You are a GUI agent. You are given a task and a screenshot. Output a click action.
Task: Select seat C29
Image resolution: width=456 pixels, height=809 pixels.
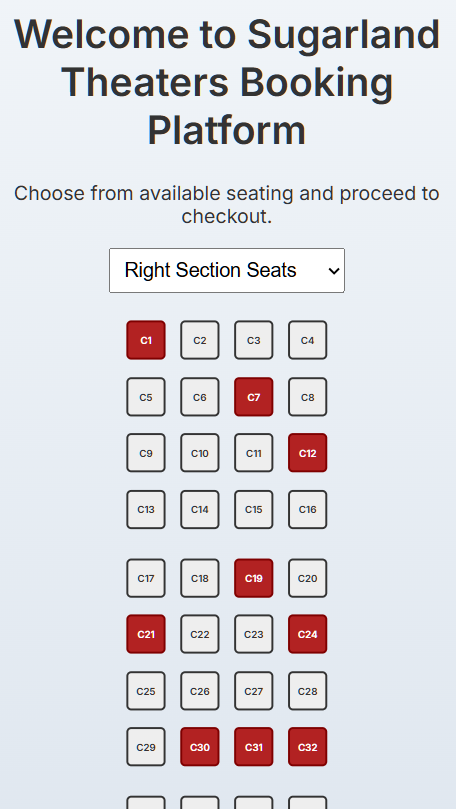[146, 747]
